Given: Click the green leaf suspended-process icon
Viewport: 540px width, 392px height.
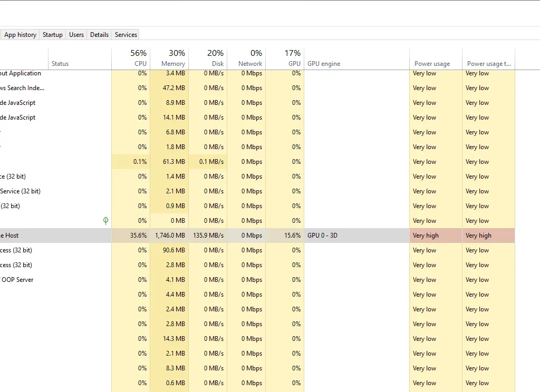Looking at the screenshot, I should coord(105,221).
